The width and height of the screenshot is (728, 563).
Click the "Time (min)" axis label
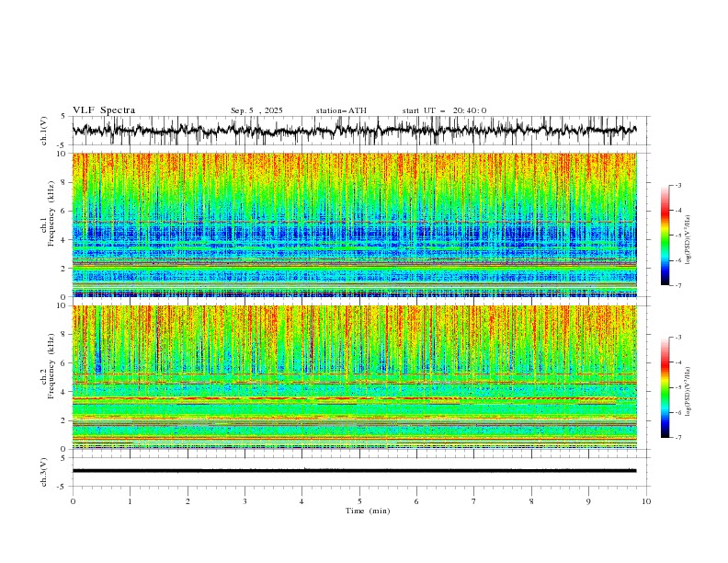click(368, 511)
